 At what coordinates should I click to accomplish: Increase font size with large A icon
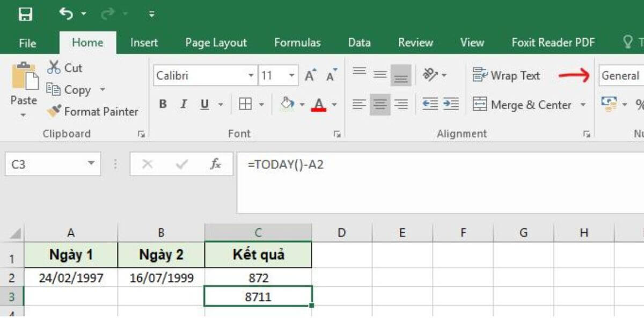[311, 76]
